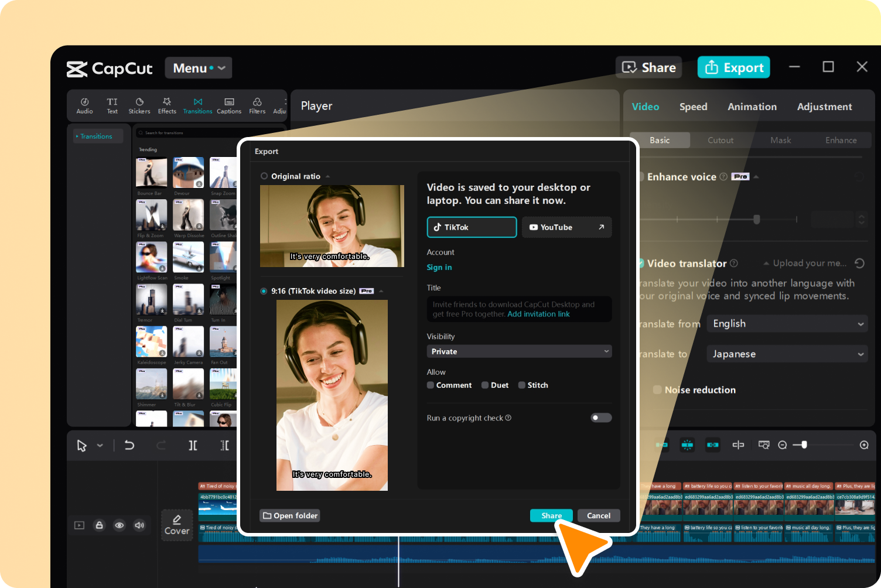Click the Enhance voice slider handle
Screen dimensions: 881x588
(x=757, y=220)
